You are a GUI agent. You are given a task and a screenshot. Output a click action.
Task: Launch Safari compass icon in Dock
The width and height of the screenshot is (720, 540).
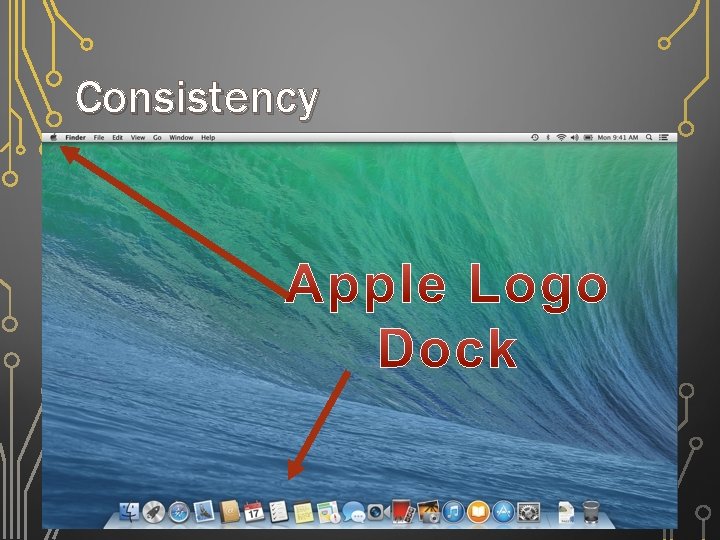coord(179,512)
